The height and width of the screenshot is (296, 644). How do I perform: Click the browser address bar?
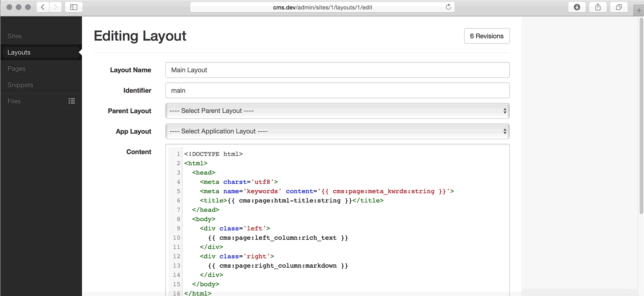(322, 7)
